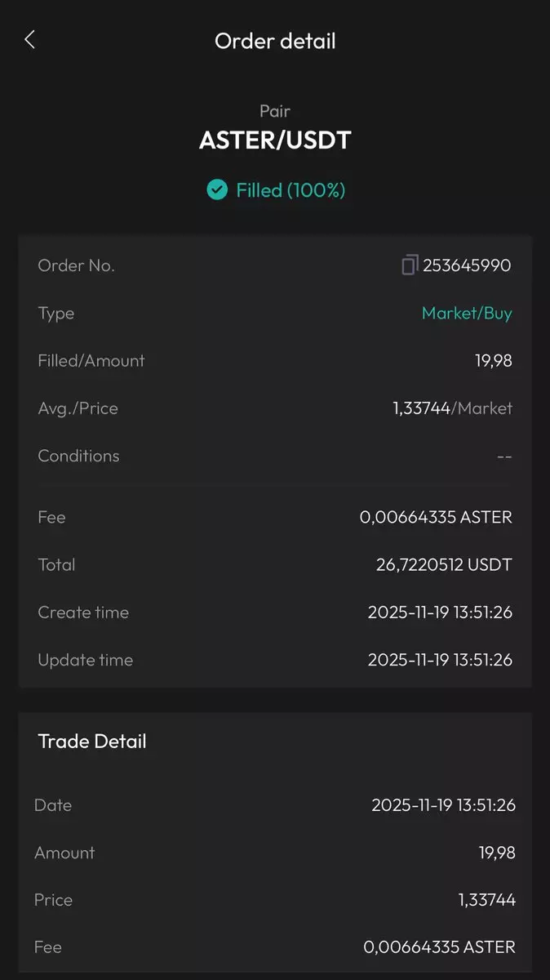Screen dimensions: 550x980
Task: Tap the Order detail page title
Action: [x=275, y=41]
